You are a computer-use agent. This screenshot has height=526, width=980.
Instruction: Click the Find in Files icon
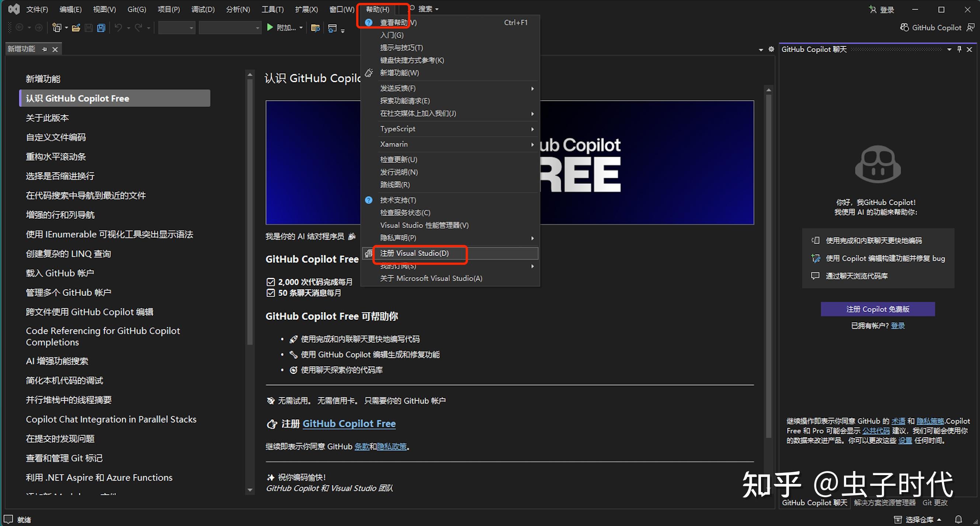tap(315, 28)
